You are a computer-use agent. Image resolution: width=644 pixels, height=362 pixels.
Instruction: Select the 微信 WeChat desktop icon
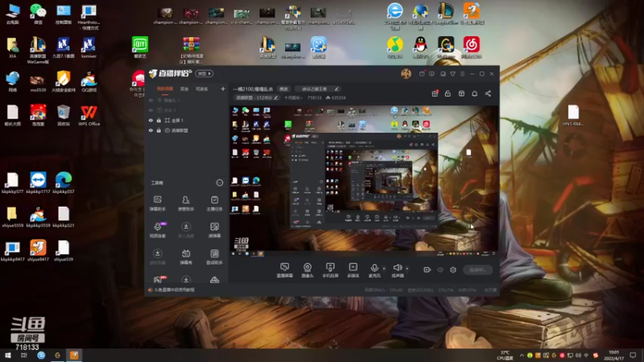38,14
